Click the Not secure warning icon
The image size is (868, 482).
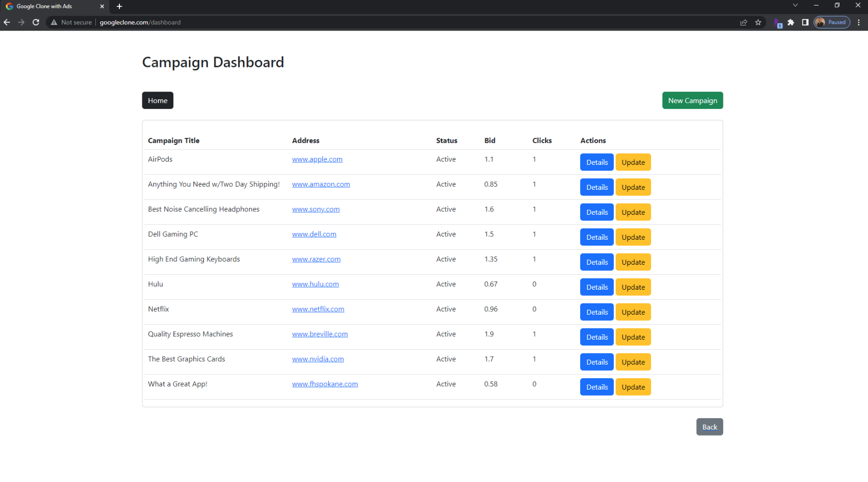click(54, 22)
